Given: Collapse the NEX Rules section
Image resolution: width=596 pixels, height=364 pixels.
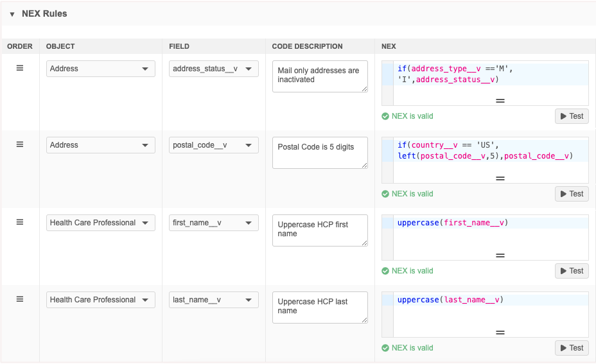Looking at the screenshot, I should [12, 14].
